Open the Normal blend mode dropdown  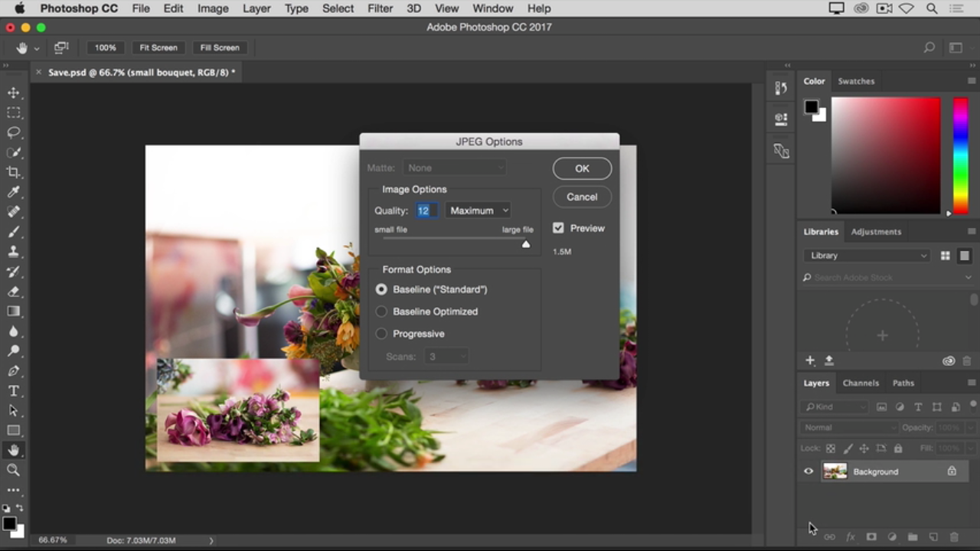tap(848, 428)
